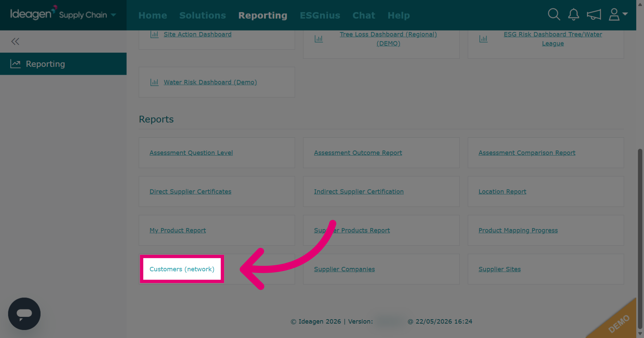
Task: Open the search magnifier icon
Action: tap(554, 14)
